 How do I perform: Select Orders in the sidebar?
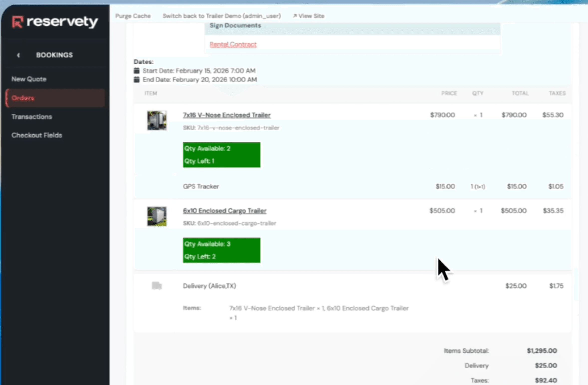tap(55, 98)
